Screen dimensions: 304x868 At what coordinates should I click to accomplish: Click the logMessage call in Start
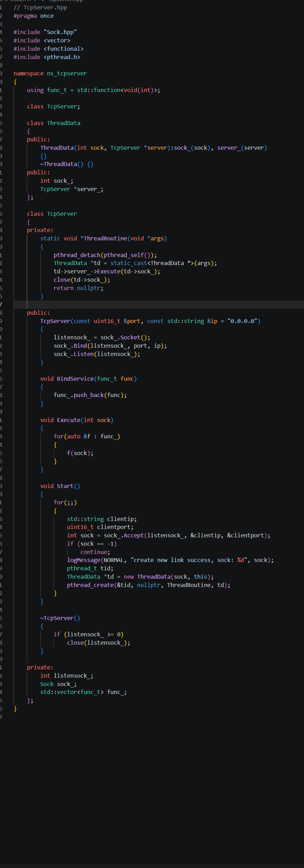(x=170, y=560)
